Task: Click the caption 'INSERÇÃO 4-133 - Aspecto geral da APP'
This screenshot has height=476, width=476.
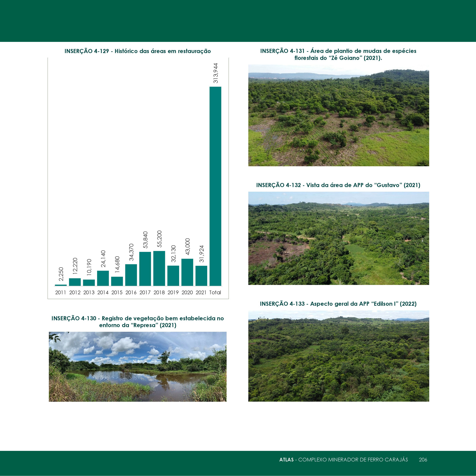Action: [338, 304]
